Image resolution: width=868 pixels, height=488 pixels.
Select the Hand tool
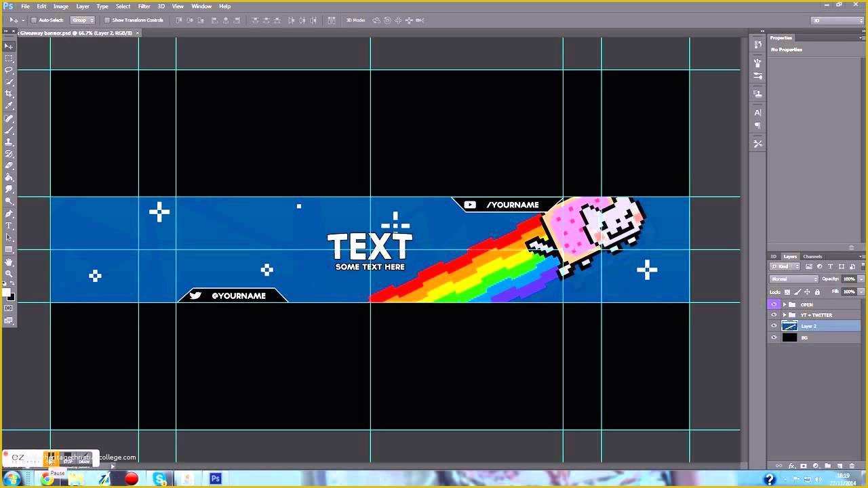coord(9,262)
